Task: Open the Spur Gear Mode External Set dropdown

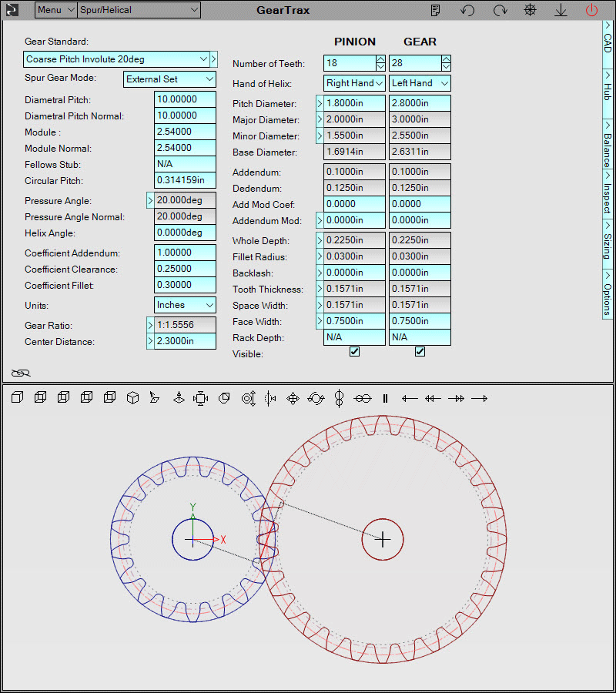Action: (x=169, y=79)
